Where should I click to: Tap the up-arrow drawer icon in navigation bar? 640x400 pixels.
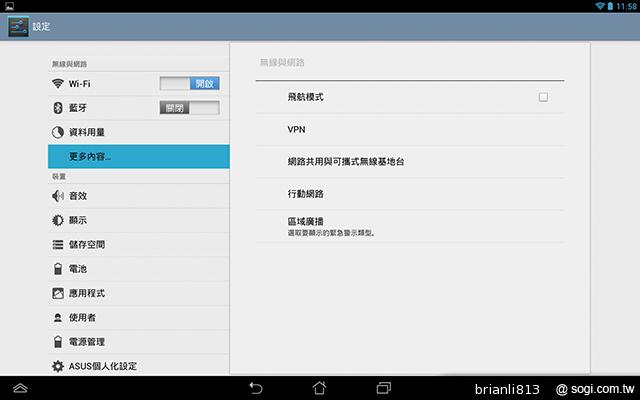(x=20, y=388)
